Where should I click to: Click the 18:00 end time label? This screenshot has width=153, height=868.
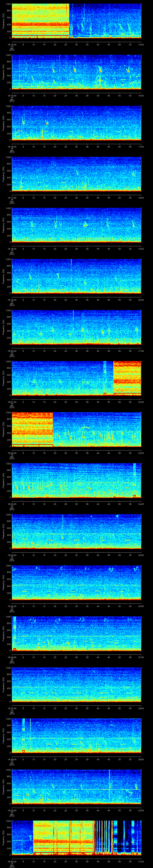(141, 198)
